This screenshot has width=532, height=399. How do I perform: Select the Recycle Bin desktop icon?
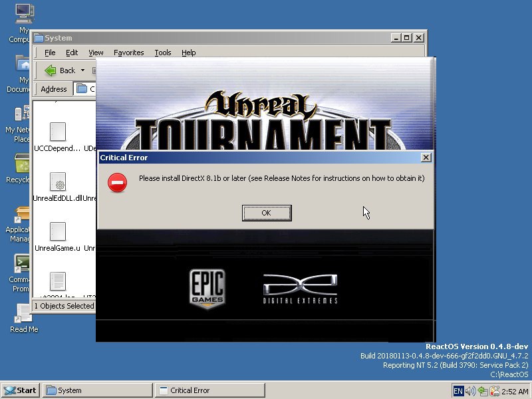point(23,163)
